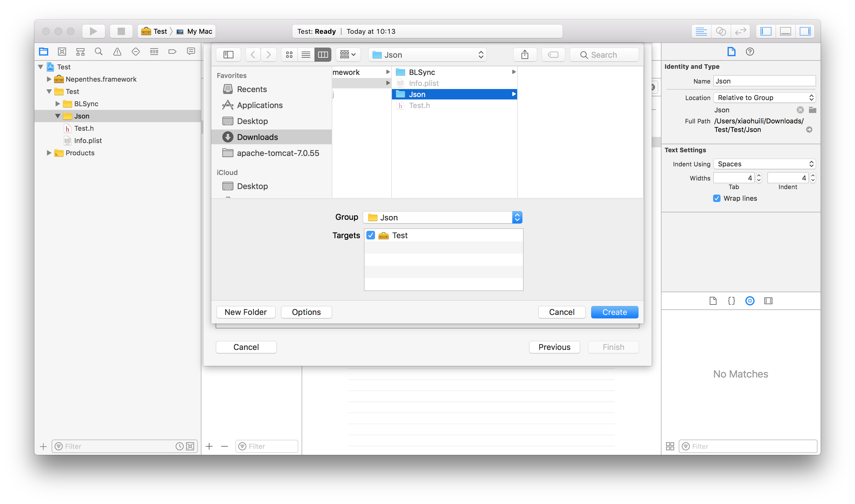The image size is (855, 504).
Task: Show the Object library
Action: click(x=750, y=301)
